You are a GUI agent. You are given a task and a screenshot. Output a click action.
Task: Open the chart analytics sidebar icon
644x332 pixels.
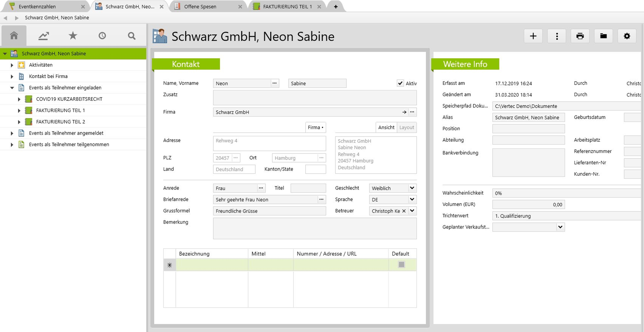[43, 36]
